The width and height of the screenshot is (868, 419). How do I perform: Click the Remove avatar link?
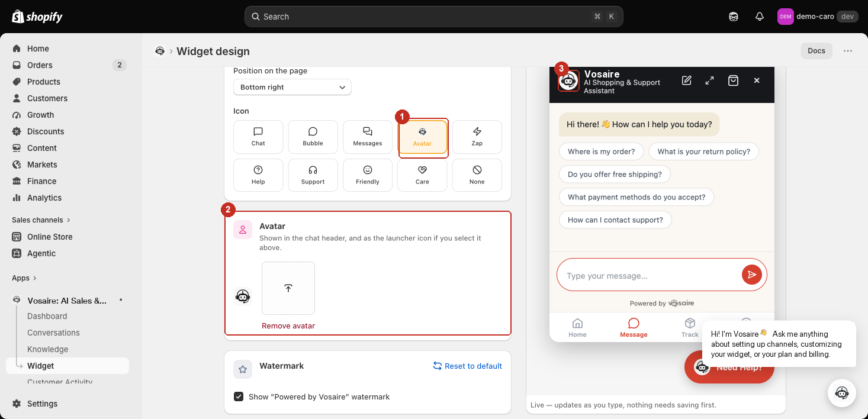click(288, 326)
